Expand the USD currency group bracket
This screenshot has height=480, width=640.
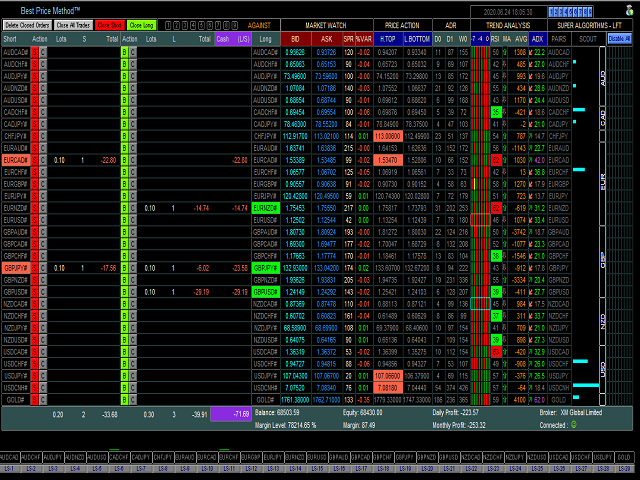coord(602,370)
